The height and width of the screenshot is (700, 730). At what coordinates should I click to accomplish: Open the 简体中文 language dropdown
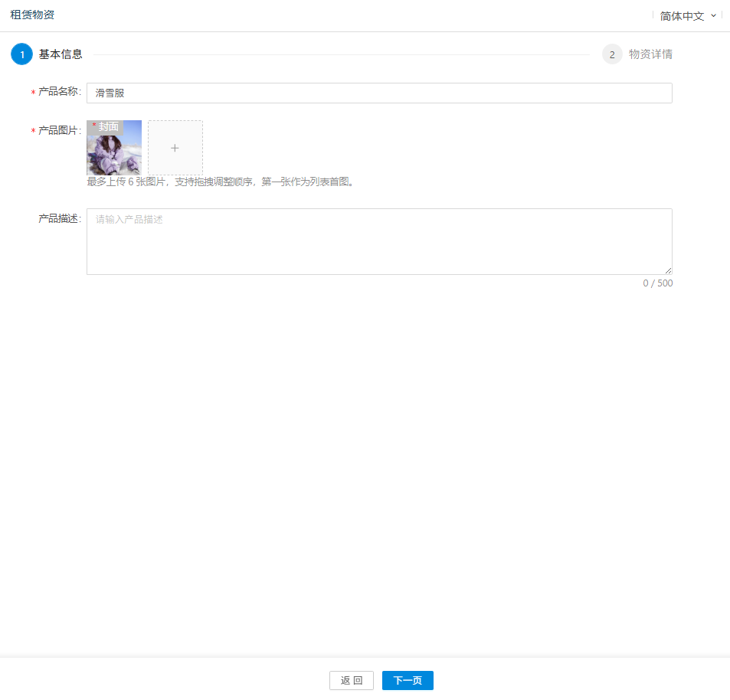pyautogui.click(x=688, y=16)
